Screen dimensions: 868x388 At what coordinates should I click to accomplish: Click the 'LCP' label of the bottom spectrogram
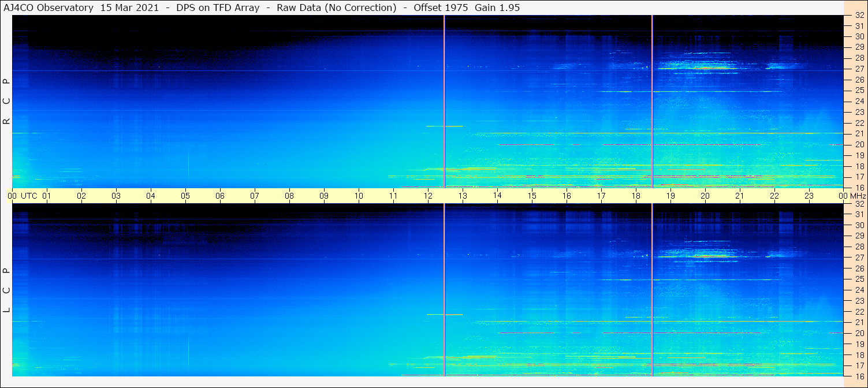point(6,290)
